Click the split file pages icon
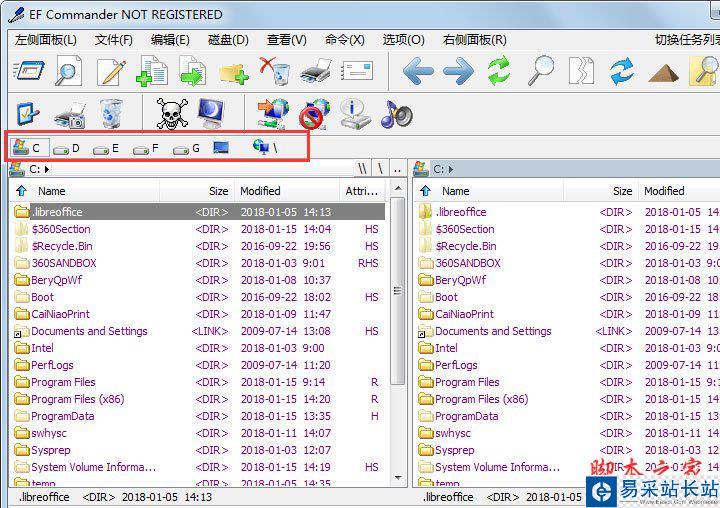Screen dimensions: 720x508 [x=581, y=71]
